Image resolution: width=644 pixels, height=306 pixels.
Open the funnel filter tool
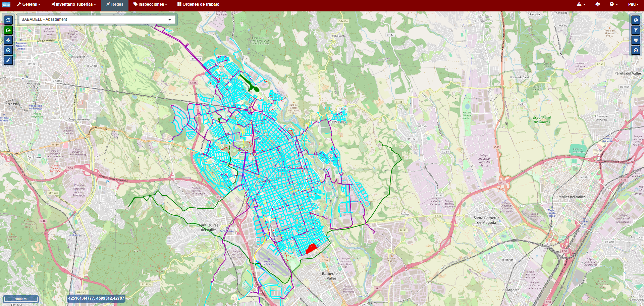pos(636,30)
